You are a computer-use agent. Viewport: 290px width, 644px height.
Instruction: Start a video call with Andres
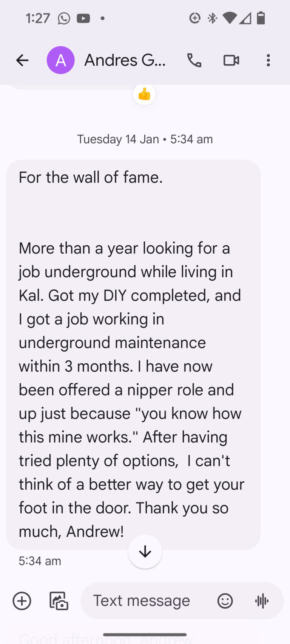click(x=231, y=60)
